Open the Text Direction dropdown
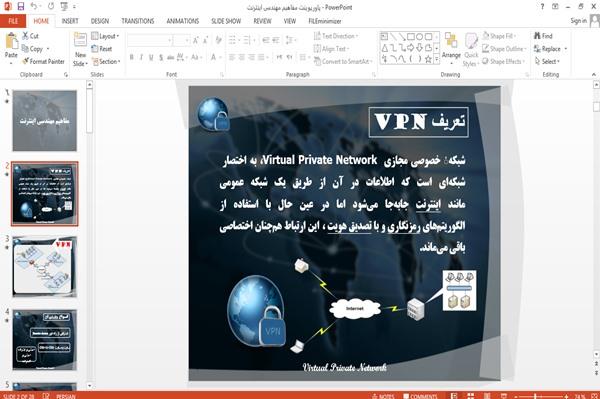Viewport: 600px width, 399px height. [336, 36]
